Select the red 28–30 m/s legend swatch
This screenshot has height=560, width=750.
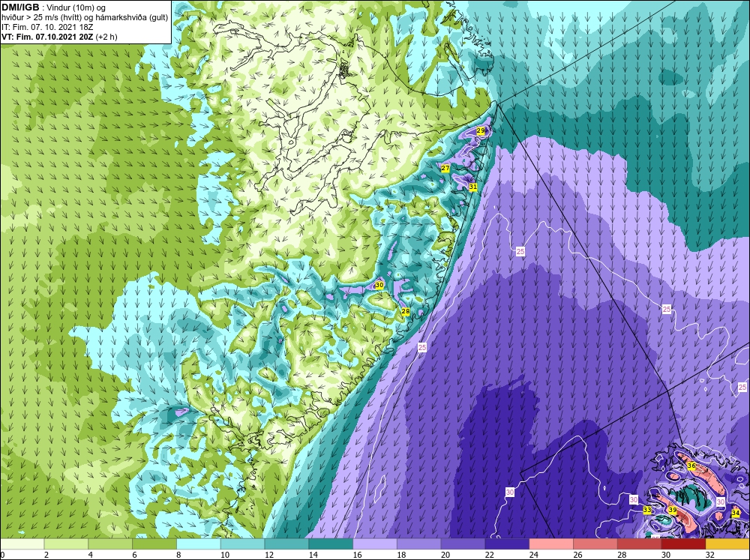click(x=640, y=544)
